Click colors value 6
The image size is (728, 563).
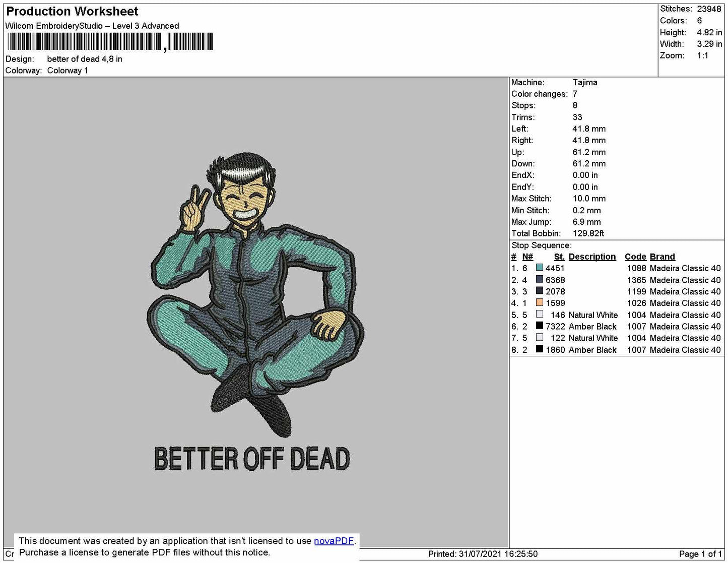[699, 21]
